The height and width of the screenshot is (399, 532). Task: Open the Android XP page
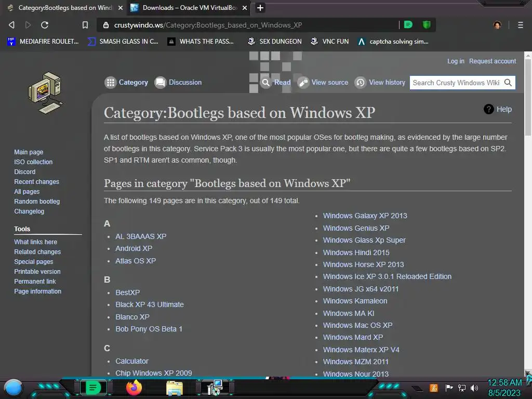click(134, 248)
